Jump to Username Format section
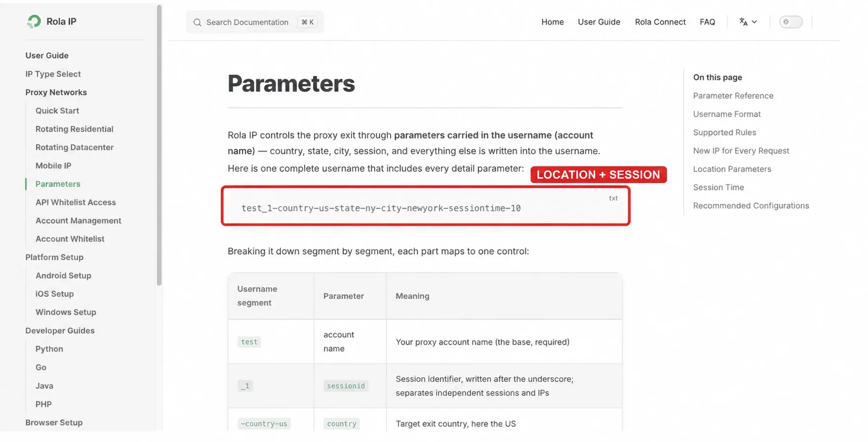The height and width of the screenshot is (442, 868). [x=726, y=114]
